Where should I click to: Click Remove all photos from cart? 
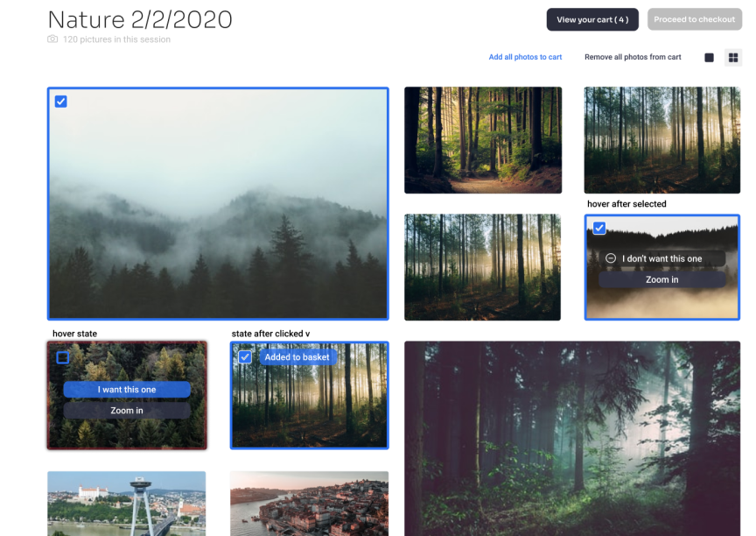coord(633,57)
